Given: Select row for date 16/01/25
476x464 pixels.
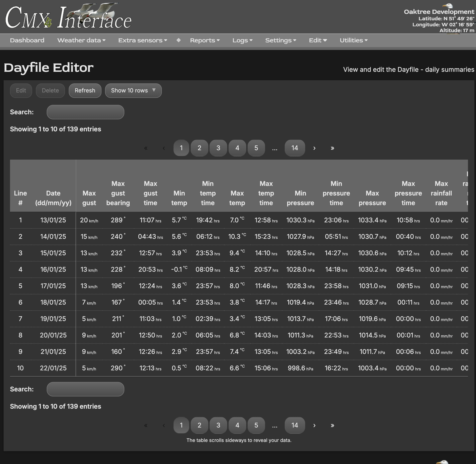Looking at the screenshot, I should click(x=53, y=269).
